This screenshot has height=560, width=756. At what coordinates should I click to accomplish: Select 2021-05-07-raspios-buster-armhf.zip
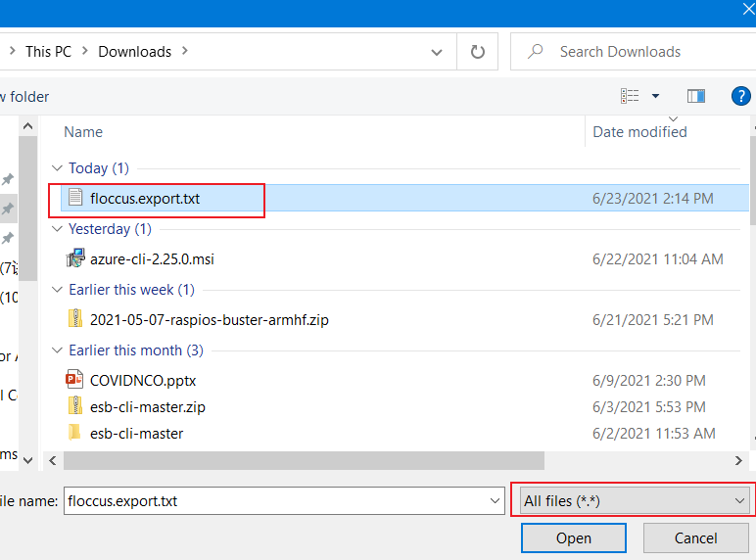210,320
